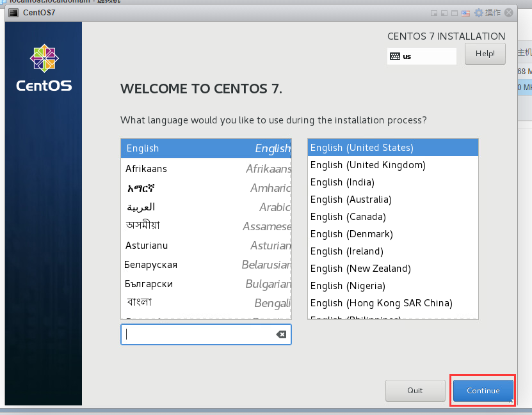Image resolution: width=532 pixels, height=415 pixels.
Task: Pick the English (Denmark) locale
Action: 393,234
